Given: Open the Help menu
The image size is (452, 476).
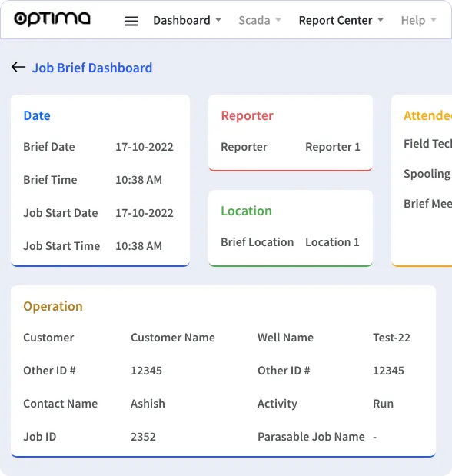Looking at the screenshot, I should coord(413,20).
